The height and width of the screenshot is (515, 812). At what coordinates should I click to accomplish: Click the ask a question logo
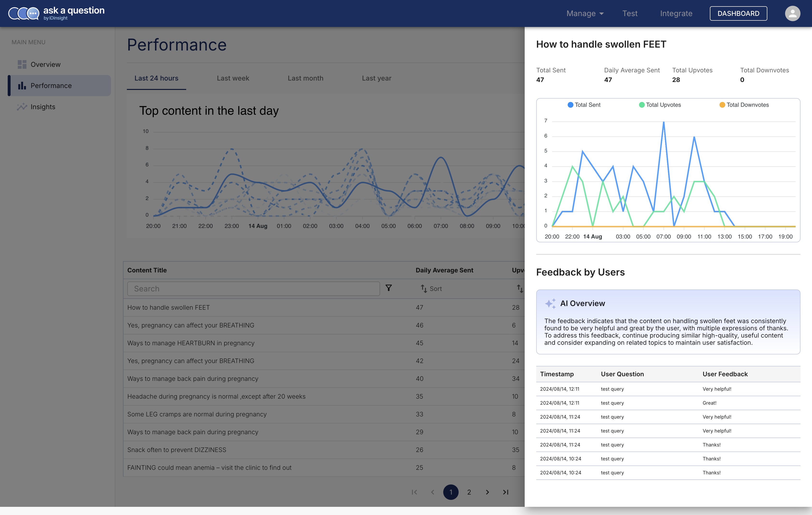click(x=56, y=13)
